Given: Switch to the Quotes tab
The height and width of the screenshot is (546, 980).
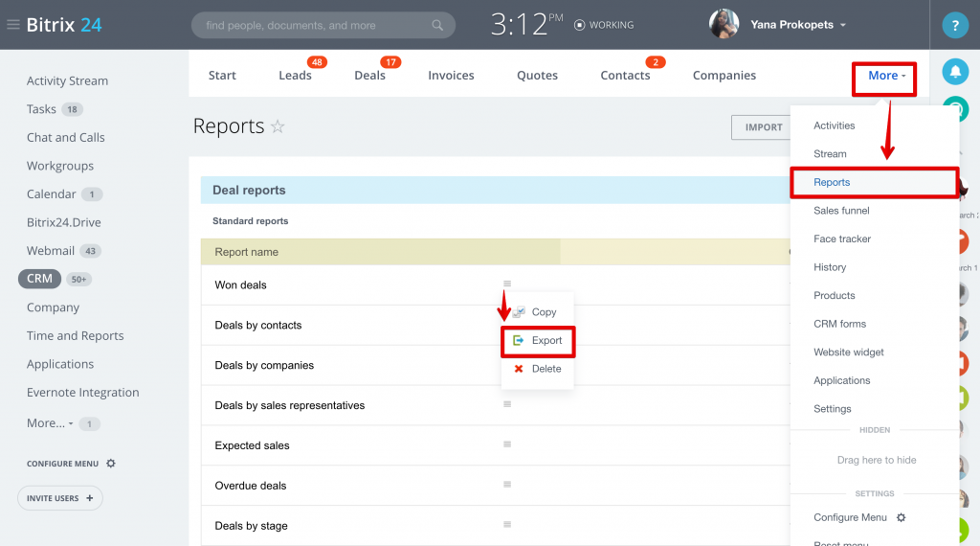Looking at the screenshot, I should click(537, 76).
